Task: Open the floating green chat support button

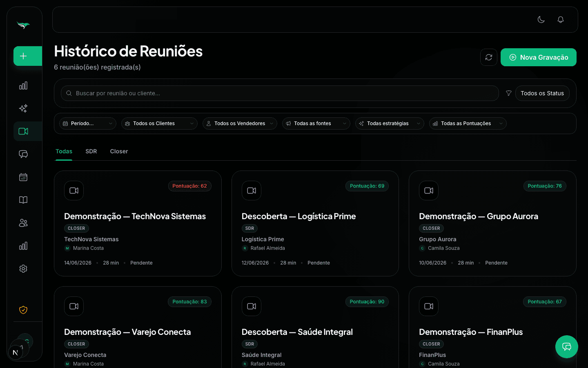Action: click(x=567, y=347)
